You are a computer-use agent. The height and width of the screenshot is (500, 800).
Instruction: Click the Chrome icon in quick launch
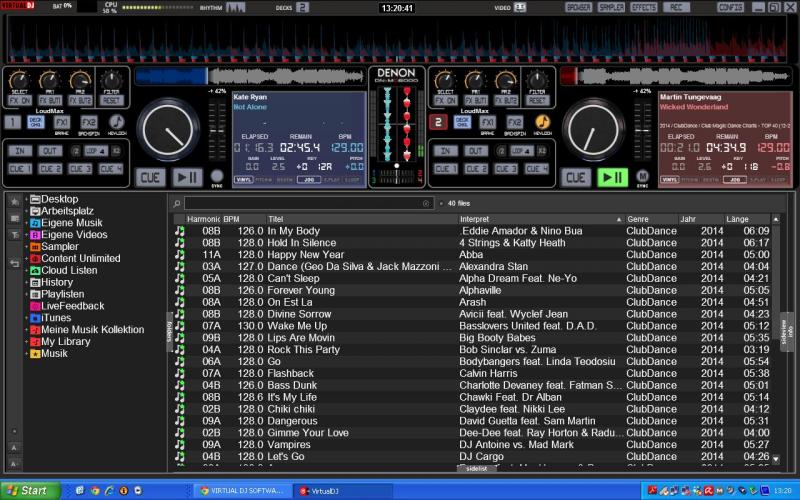point(95,491)
